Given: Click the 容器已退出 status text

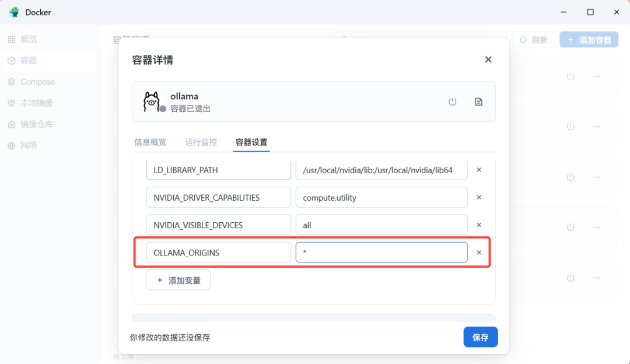Looking at the screenshot, I should pyautogui.click(x=190, y=109).
